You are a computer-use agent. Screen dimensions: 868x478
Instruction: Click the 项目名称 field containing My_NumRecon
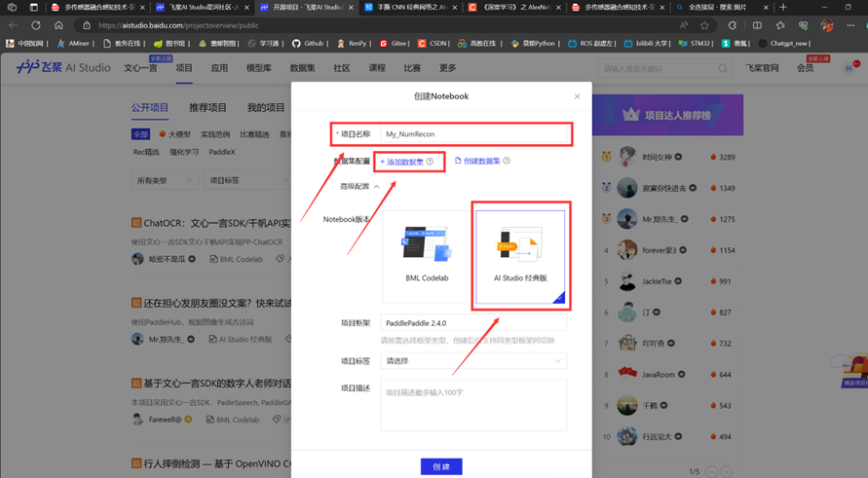coord(474,134)
